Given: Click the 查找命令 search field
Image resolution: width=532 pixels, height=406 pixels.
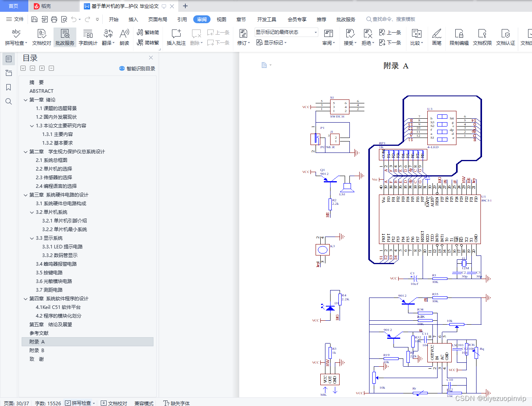Looking at the screenshot, I should coord(391,19).
